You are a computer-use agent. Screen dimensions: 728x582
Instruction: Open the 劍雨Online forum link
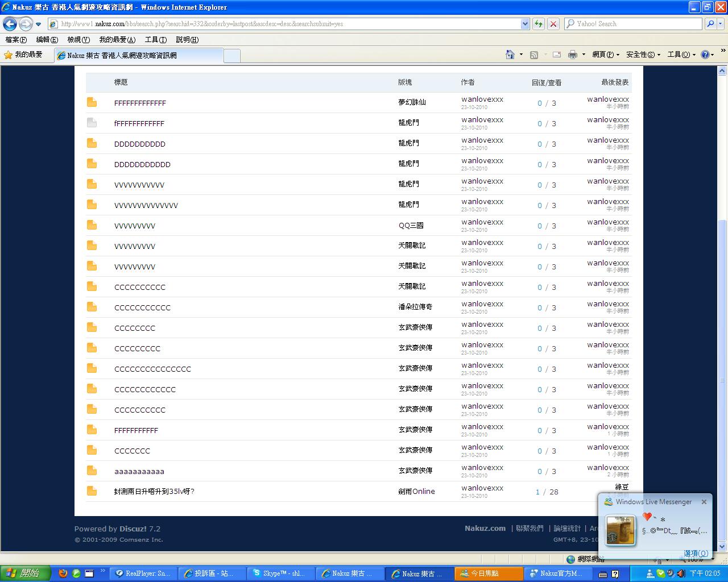pyautogui.click(x=416, y=492)
